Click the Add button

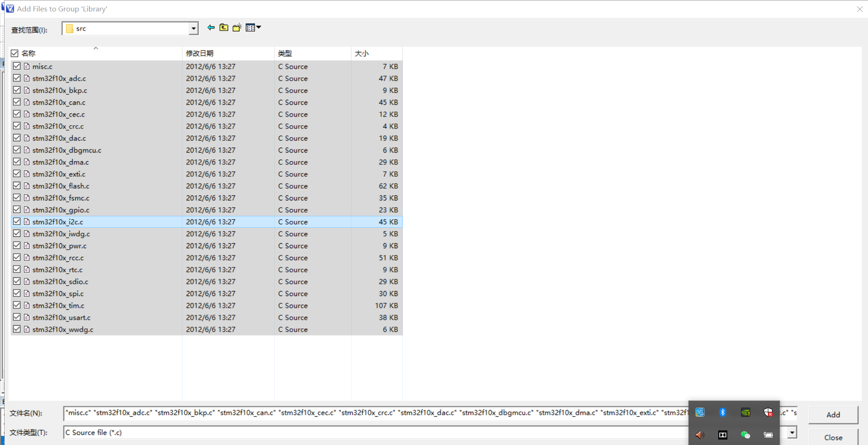(x=832, y=414)
